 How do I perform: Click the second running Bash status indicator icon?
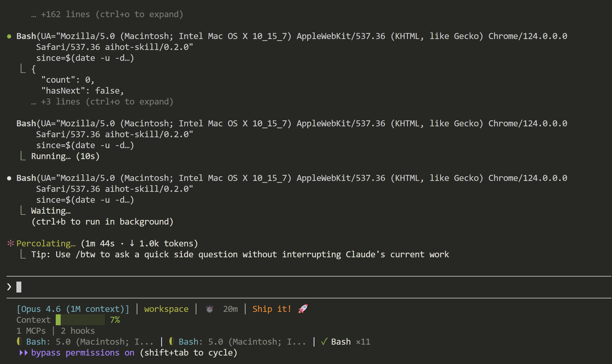pos(171,341)
